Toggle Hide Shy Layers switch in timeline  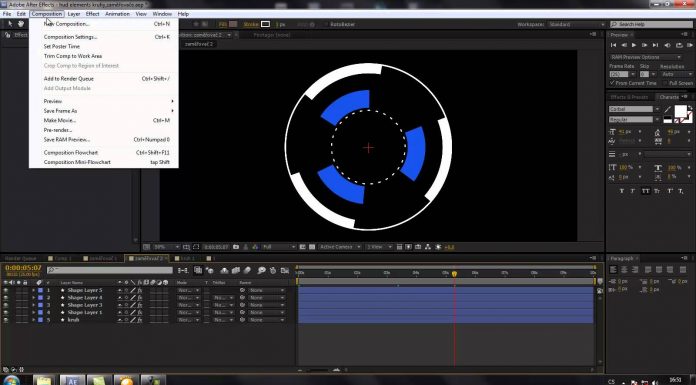(224, 270)
